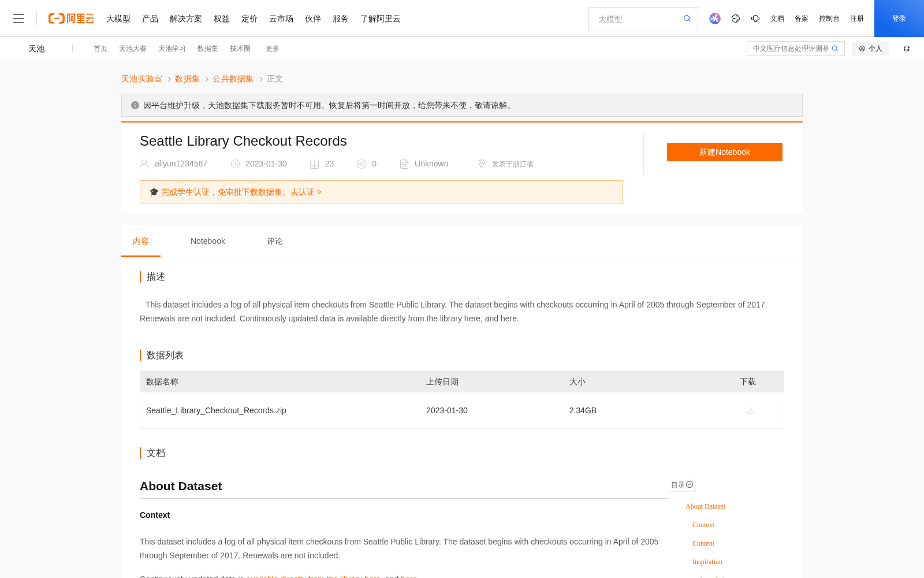924x578 pixels.
Task: Open the 服务 menu item
Action: tap(341, 18)
